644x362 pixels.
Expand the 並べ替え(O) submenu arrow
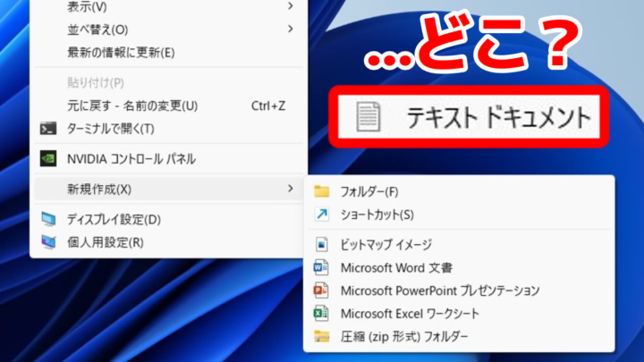[291, 29]
